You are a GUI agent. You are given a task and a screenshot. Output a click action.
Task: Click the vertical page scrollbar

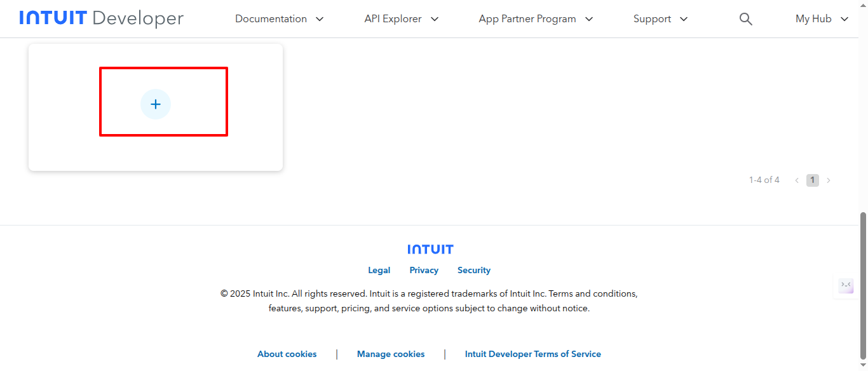tap(863, 286)
